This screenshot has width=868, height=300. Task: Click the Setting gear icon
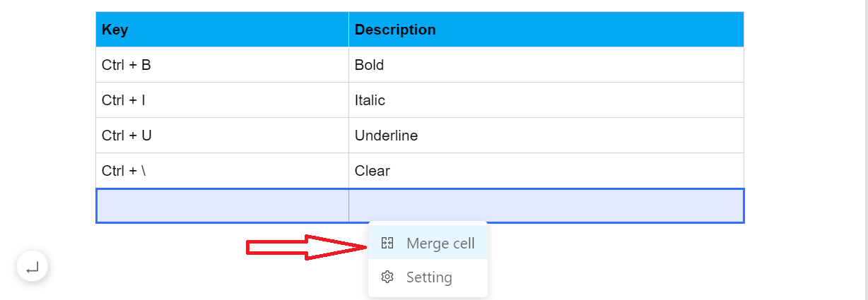387,277
